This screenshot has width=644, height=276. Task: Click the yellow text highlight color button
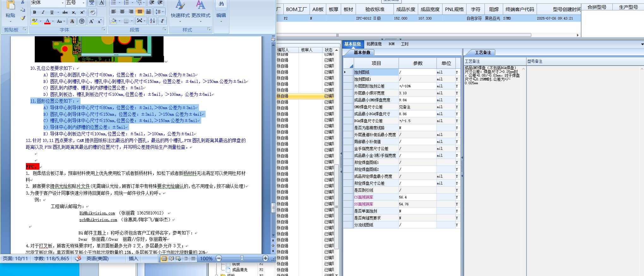[x=34, y=21]
